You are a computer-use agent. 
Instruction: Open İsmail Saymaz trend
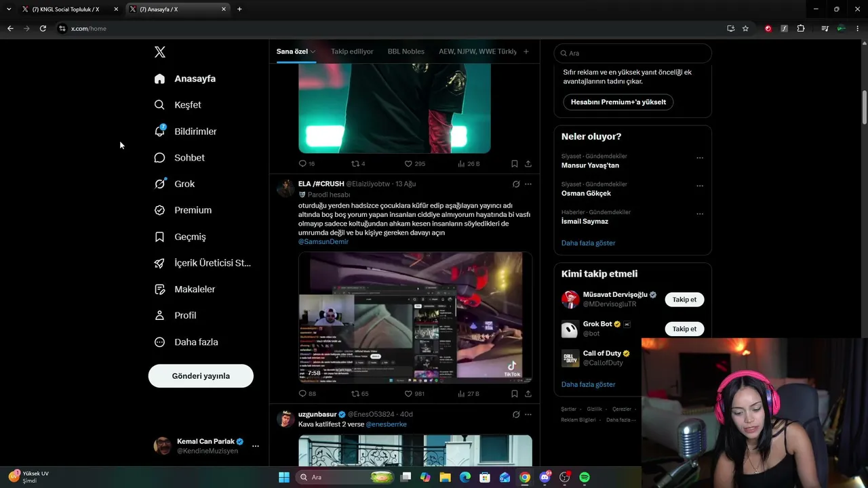tap(585, 222)
